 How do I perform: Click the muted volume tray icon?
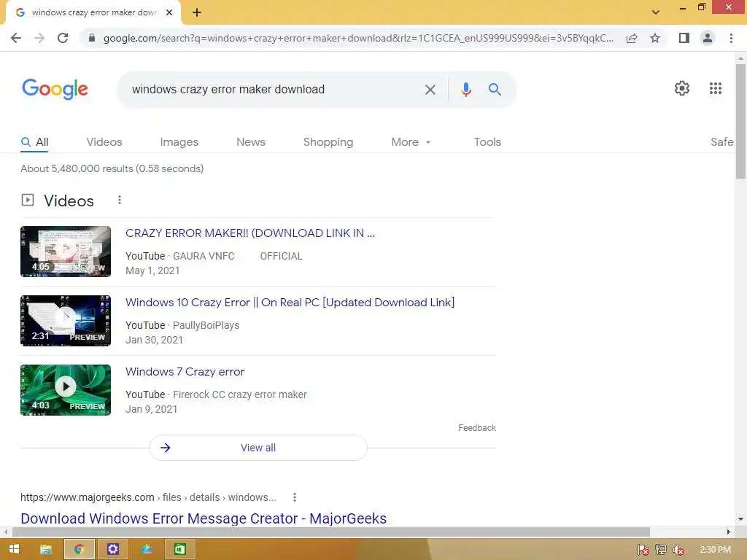pyautogui.click(x=678, y=550)
